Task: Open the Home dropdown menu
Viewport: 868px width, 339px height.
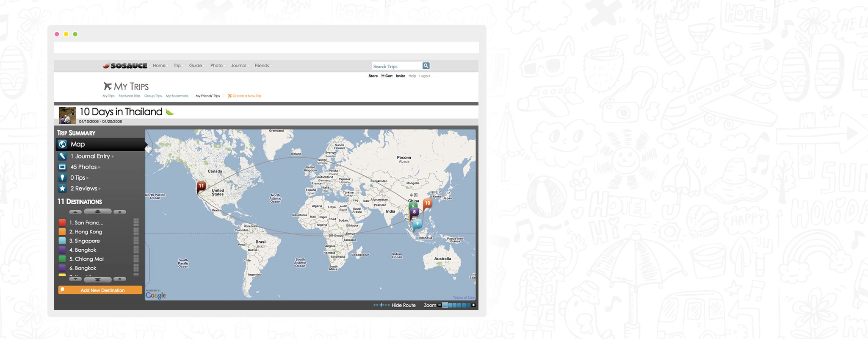Action: 160,66
